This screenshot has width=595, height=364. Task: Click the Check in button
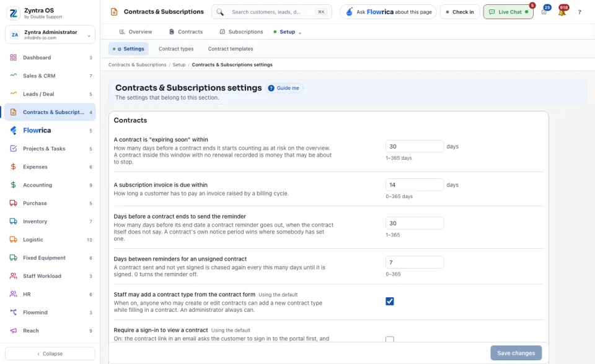point(460,12)
